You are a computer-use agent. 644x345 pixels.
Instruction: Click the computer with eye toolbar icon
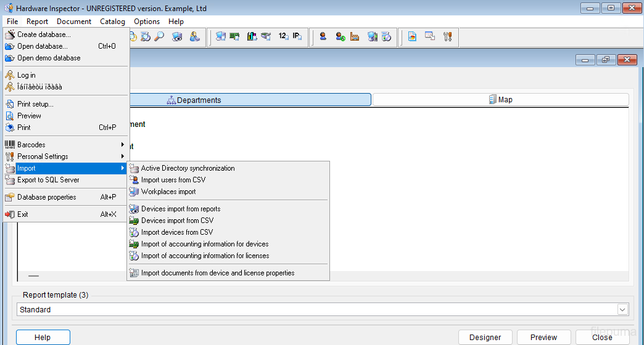click(177, 36)
